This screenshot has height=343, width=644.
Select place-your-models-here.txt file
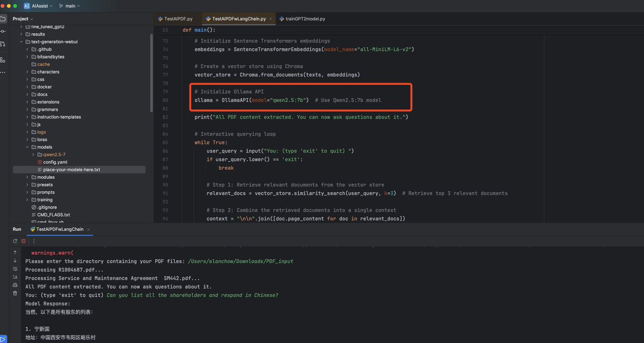(x=68, y=169)
